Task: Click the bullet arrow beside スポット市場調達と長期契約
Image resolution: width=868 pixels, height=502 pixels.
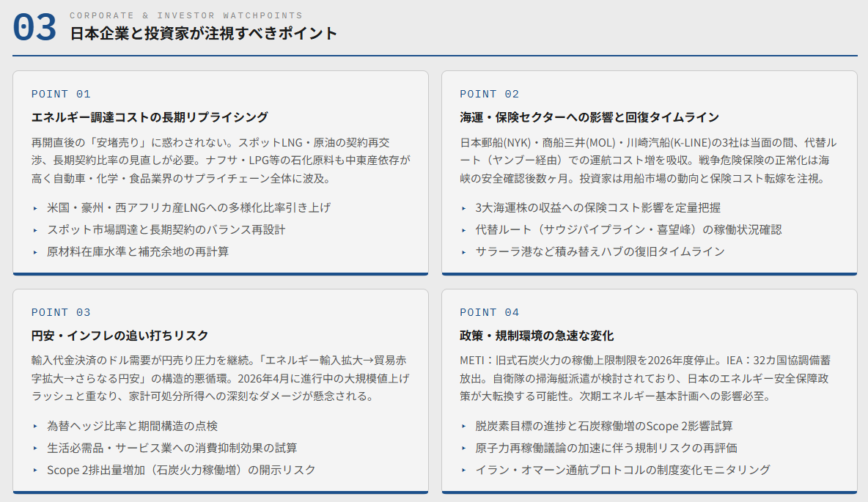Action: coord(34,230)
